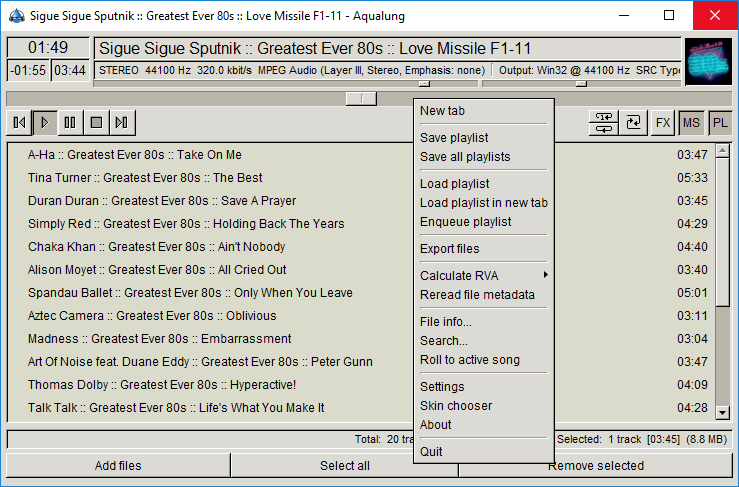Click the playlist scrollbar up arrow

pyautogui.click(x=723, y=151)
